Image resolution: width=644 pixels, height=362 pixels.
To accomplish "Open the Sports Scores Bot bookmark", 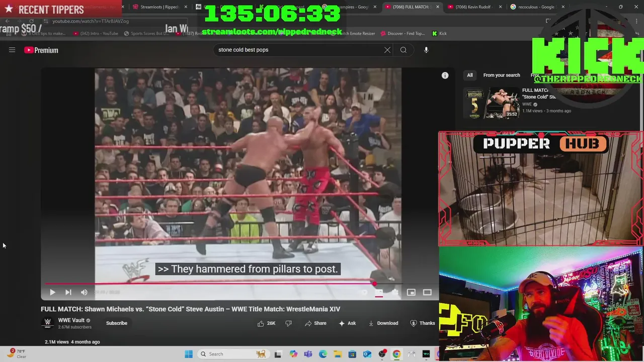I will [x=146, y=34].
